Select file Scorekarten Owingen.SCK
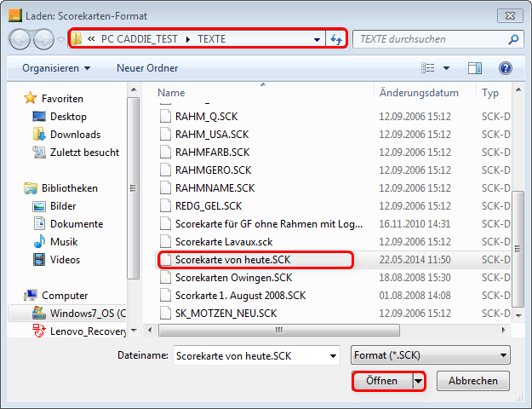 [233, 278]
